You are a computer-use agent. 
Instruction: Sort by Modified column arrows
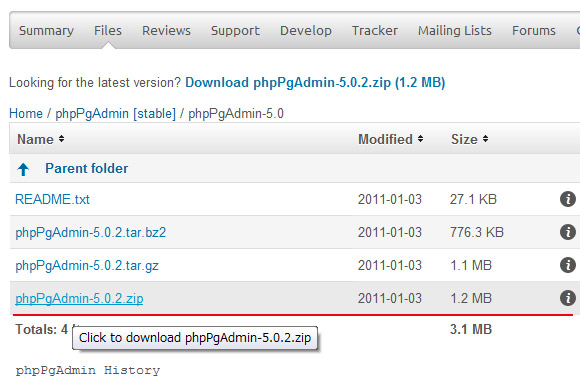420,139
